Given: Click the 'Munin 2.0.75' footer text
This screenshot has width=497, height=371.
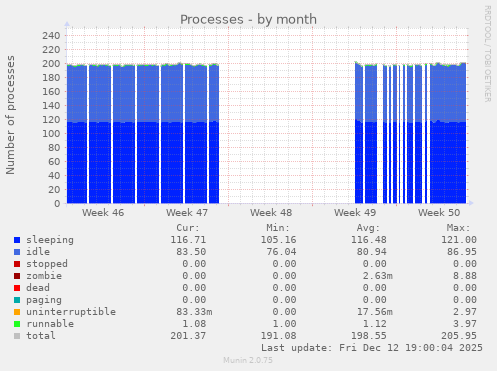Looking at the screenshot, I should [x=248, y=360].
